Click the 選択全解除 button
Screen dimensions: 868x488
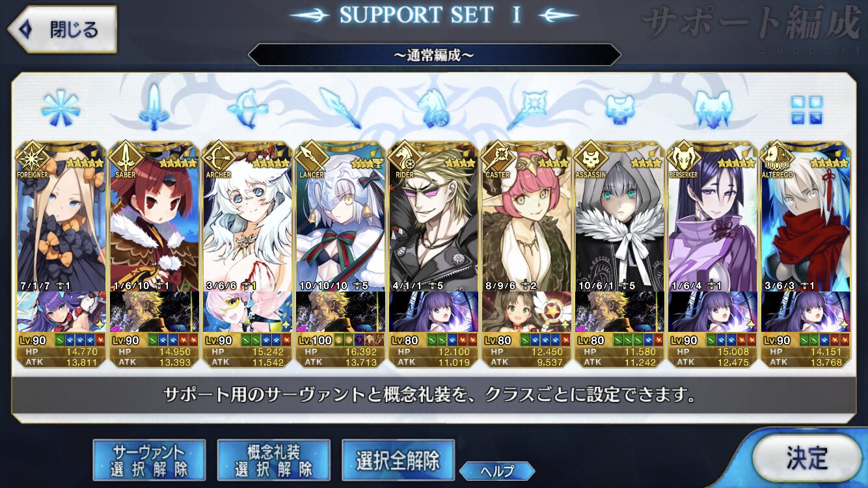[x=398, y=460]
